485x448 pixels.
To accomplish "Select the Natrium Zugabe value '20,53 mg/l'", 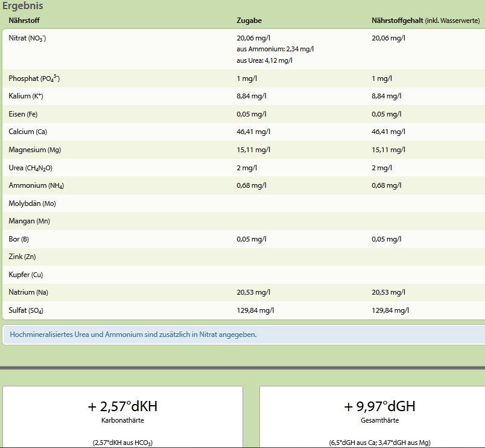I will coord(253,292).
